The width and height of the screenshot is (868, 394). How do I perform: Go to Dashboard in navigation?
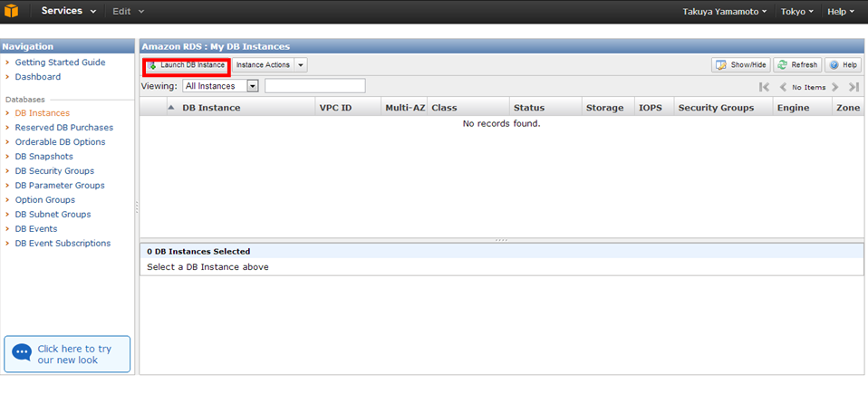click(x=38, y=77)
